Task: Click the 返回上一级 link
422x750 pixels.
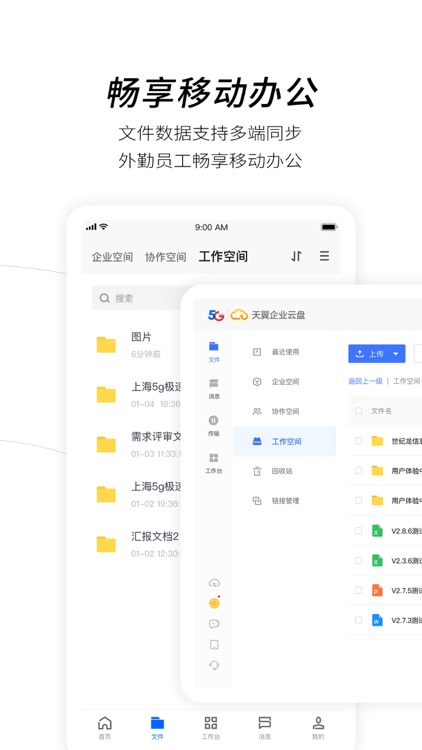Action: point(365,381)
